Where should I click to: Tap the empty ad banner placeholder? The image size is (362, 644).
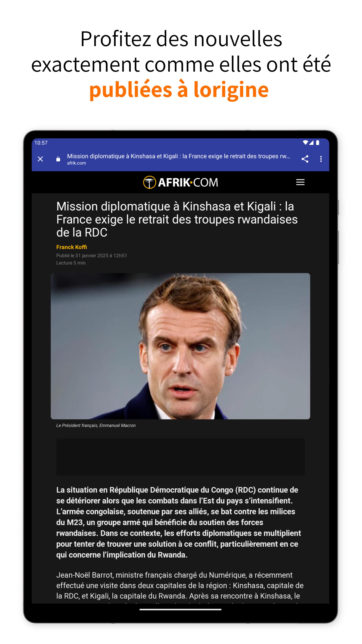tap(180, 457)
